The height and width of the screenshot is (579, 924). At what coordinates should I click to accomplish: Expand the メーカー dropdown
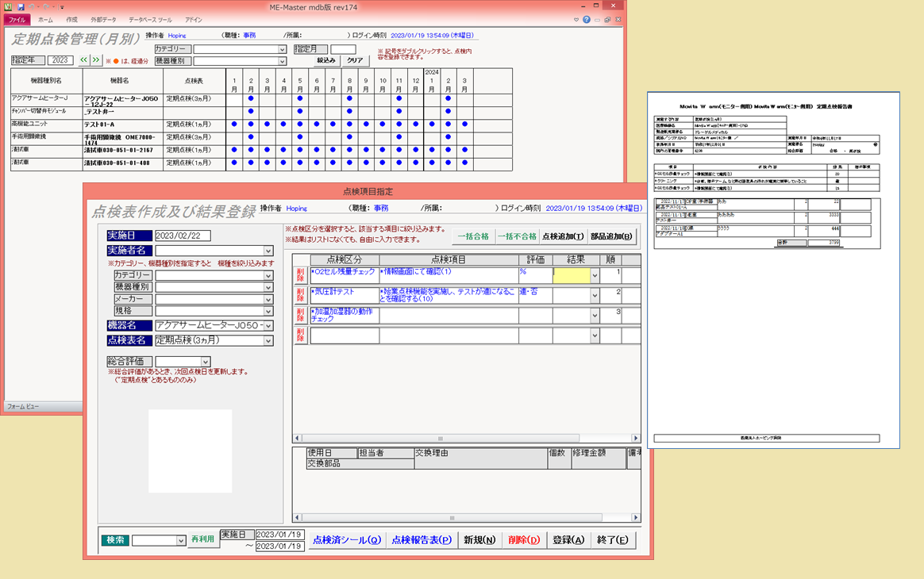point(268,299)
